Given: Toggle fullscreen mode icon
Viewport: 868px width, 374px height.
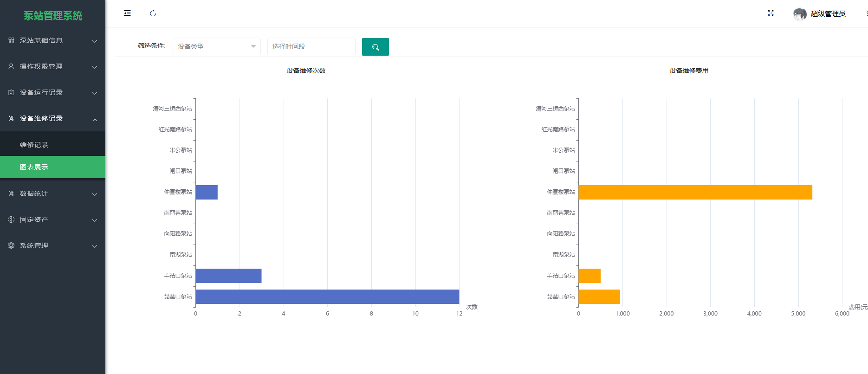Looking at the screenshot, I should click(x=771, y=13).
